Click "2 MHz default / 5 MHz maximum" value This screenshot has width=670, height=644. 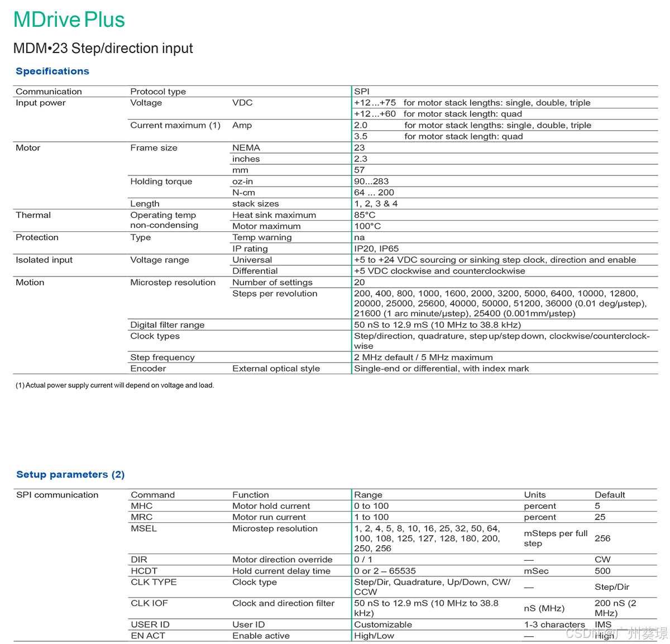423,357
